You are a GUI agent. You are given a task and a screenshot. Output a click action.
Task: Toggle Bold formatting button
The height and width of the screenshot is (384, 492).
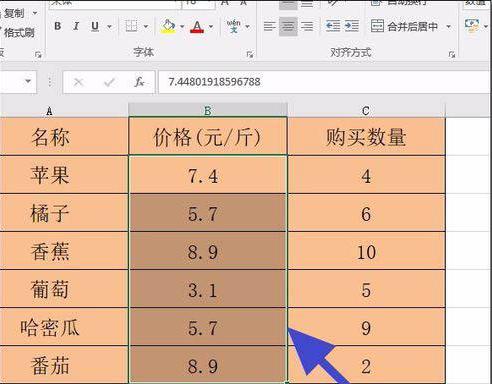tap(58, 26)
